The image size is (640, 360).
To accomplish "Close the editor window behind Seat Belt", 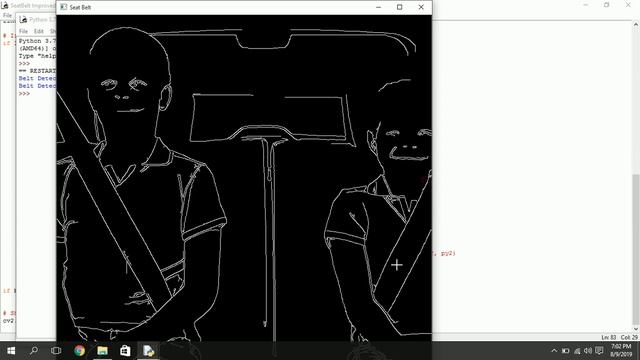I will pyautogui.click(x=628, y=5).
